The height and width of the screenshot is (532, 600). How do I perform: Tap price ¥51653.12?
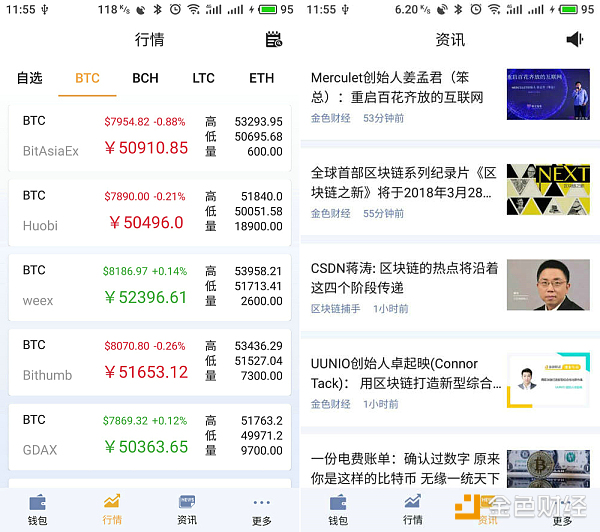pyautogui.click(x=146, y=372)
